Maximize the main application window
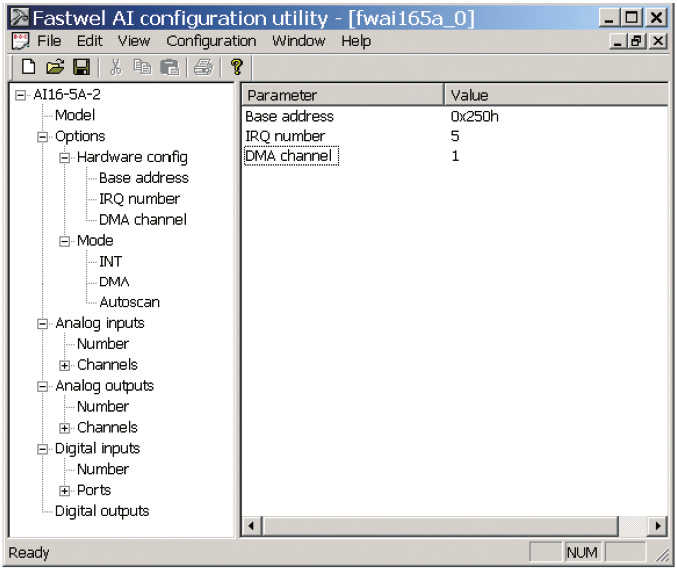The width and height of the screenshot is (677, 573). (631, 18)
